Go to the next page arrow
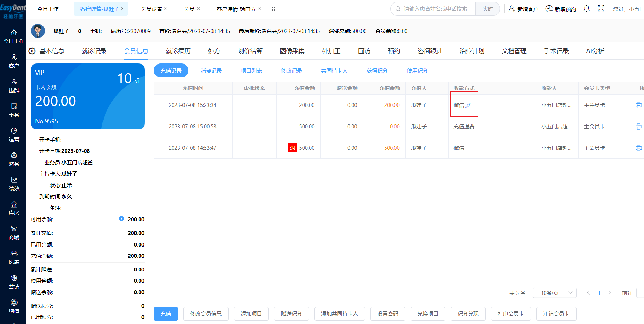This screenshot has height=324, width=644. 610,293
